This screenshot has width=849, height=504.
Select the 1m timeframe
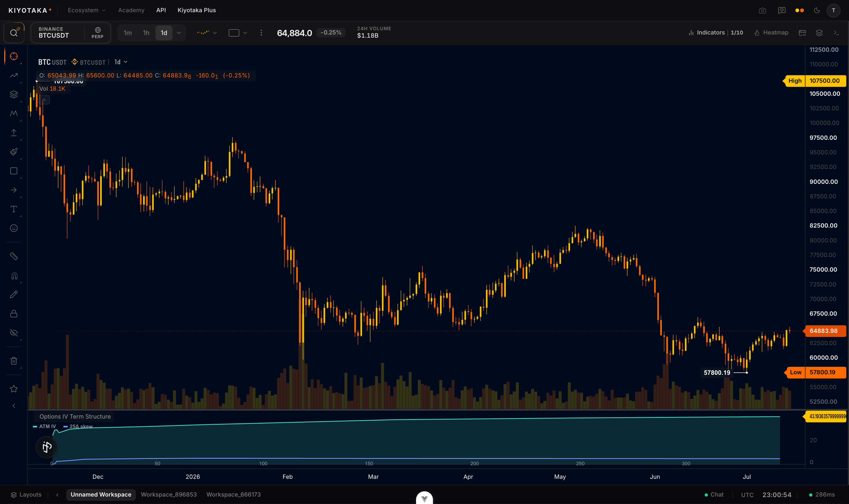pos(128,33)
